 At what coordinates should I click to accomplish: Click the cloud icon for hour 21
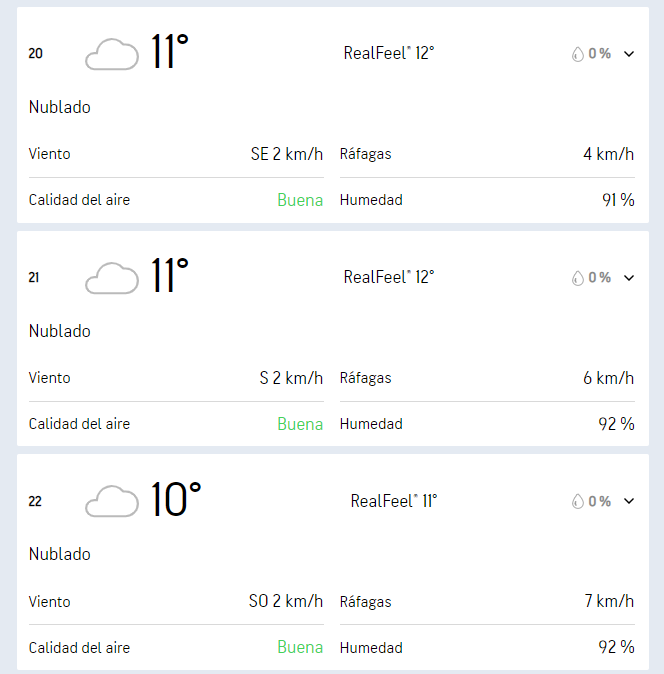click(x=112, y=278)
